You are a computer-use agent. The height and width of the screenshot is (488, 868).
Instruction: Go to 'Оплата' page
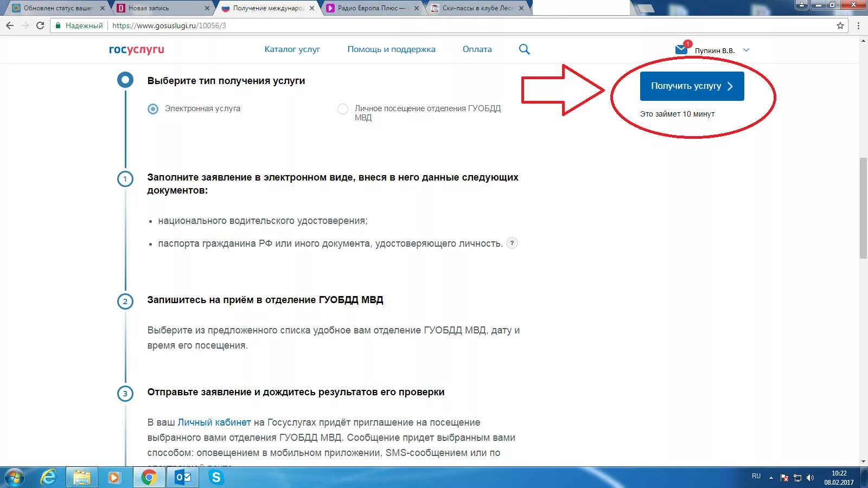click(x=477, y=49)
